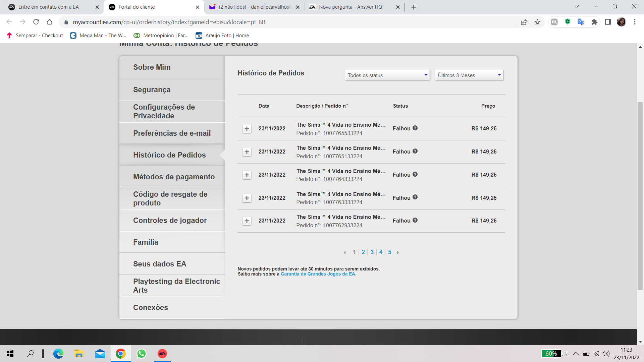Open 'Araujo Foto | Home' bookmark

(x=222, y=36)
